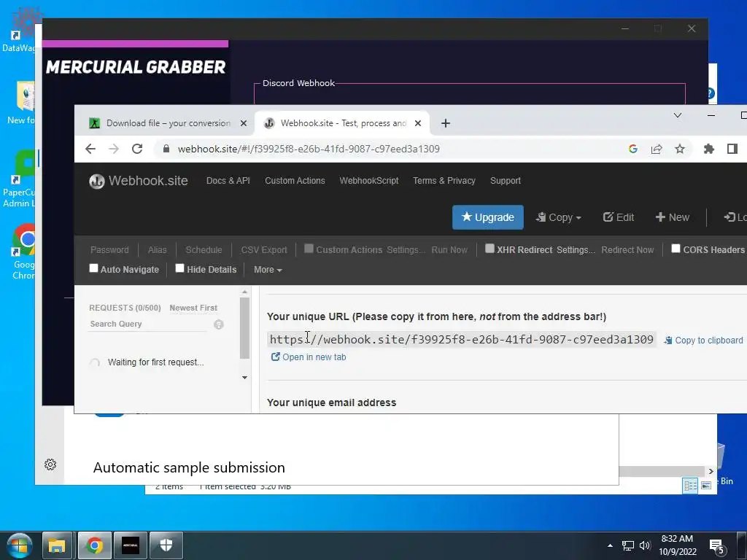Click the unique webhook URL text
The width and height of the screenshot is (747, 560).
coord(462,340)
